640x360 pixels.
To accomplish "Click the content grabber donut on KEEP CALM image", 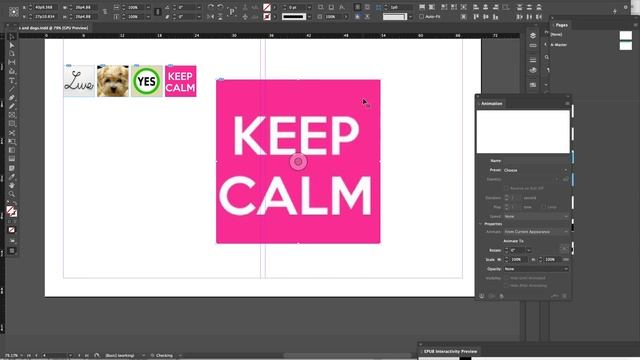I will pyautogui.click(x=298, y=162).
